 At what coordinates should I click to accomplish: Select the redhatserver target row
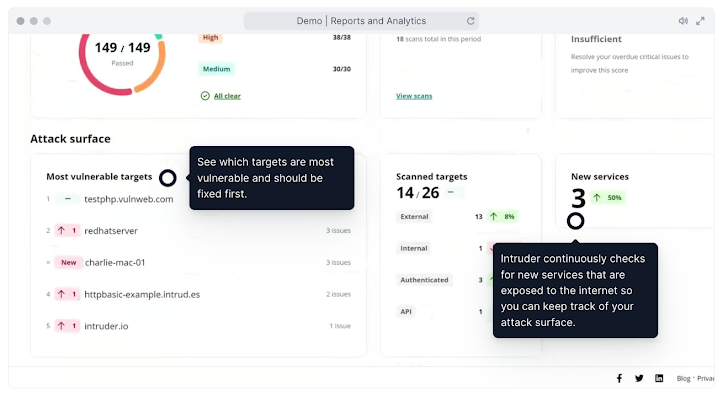pos(111,231)
